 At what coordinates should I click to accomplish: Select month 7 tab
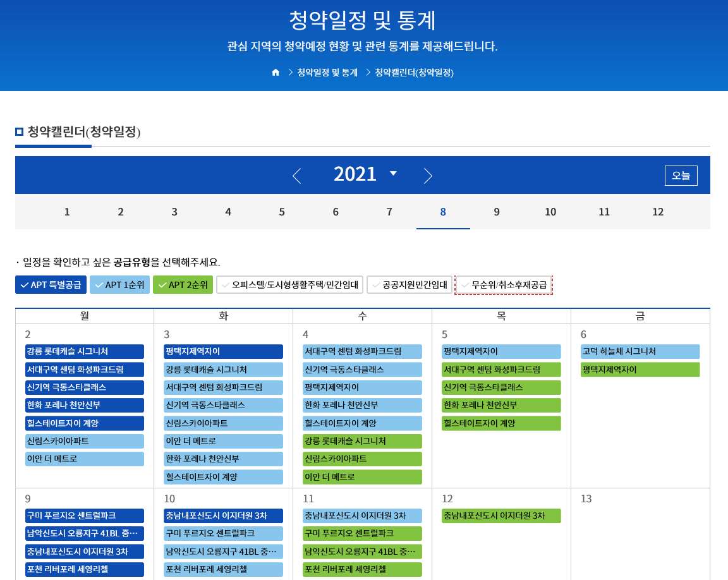tap(389, 212)
